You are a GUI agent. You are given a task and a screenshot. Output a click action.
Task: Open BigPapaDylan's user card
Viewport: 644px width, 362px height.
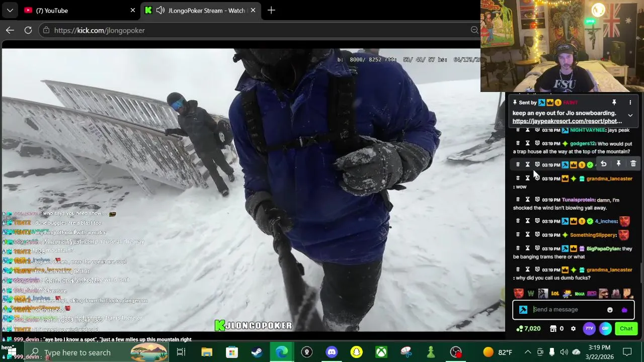tap(603, 248)
